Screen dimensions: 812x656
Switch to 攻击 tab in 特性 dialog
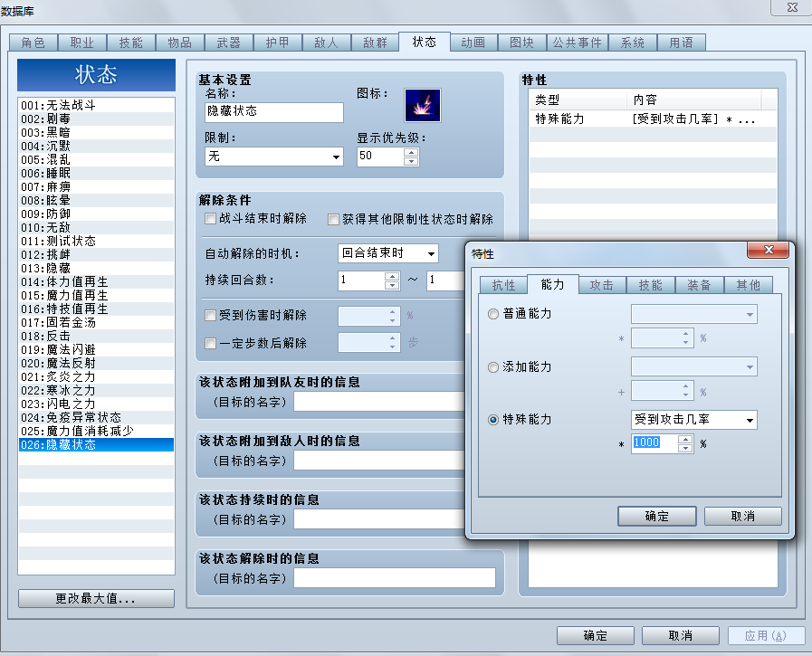(x=601, y=285)
